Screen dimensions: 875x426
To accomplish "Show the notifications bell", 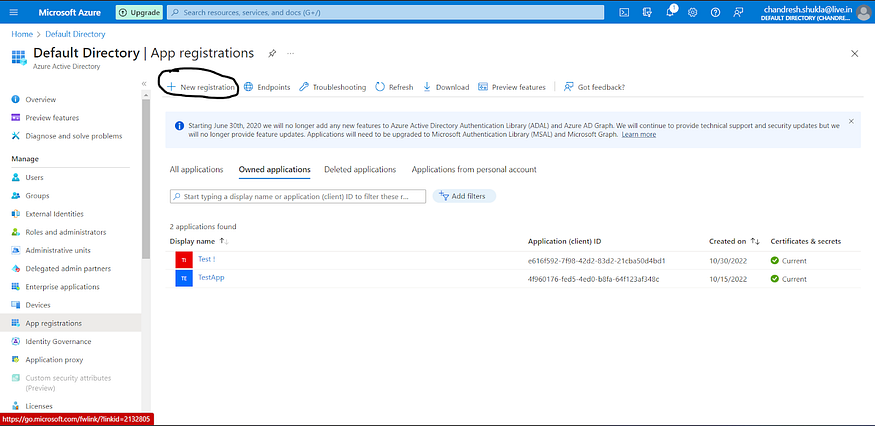I will (670, 12).
